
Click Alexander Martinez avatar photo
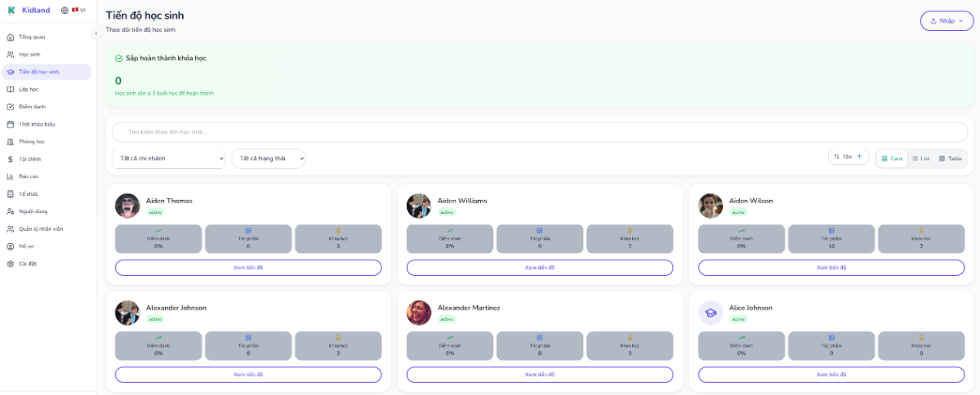tap(419, 313)
